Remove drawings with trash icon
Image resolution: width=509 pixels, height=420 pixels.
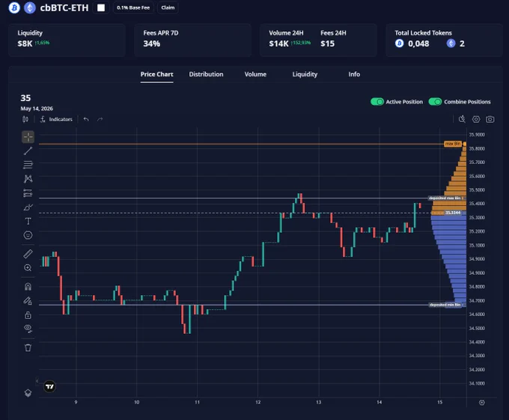tap(28, 347)
